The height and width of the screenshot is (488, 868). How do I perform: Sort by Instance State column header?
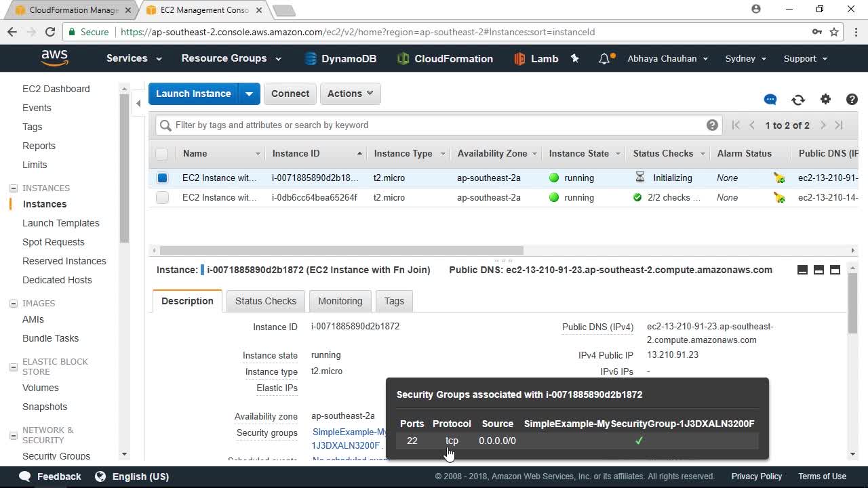584,154
